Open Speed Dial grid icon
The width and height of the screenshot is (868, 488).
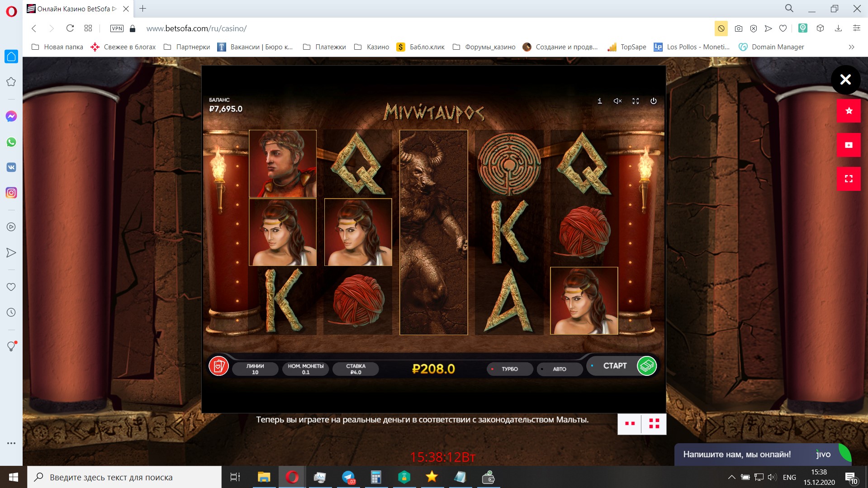point(88,28)
